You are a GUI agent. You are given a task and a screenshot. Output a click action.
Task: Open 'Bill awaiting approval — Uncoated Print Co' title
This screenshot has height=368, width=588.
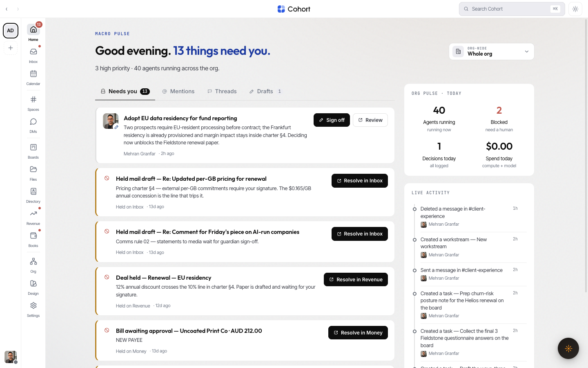189,331
